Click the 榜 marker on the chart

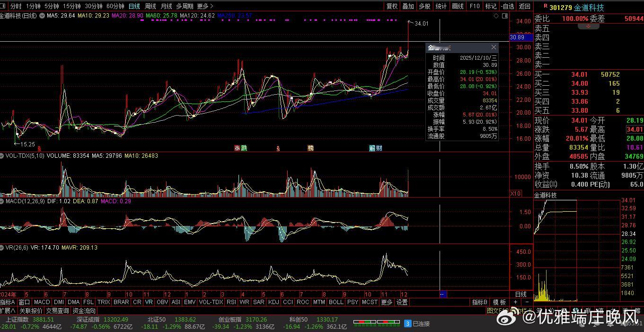tap(310, 148)
